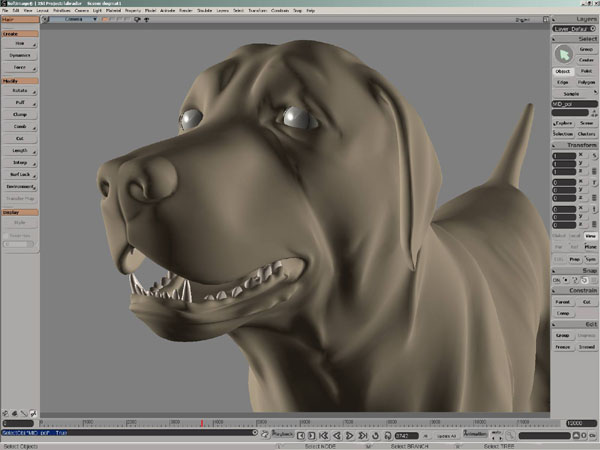Toggle Snap ON button
The width and height of the screenshot is (600, 450).
(557, 280)
